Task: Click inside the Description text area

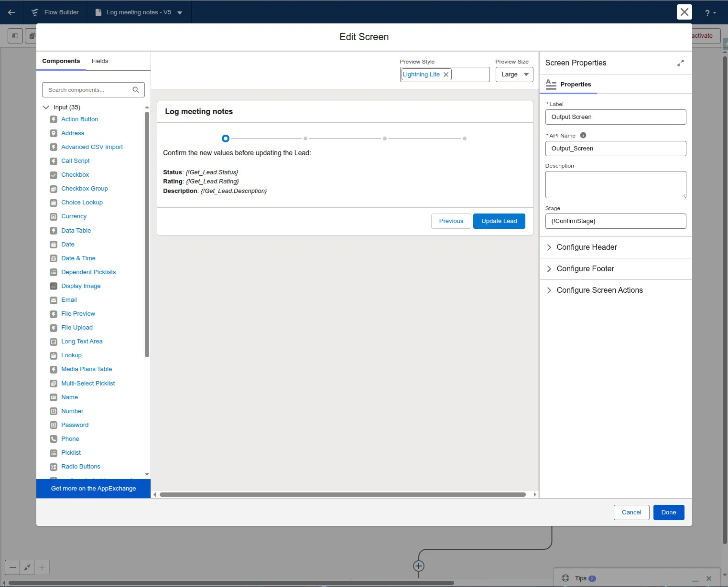Action: pyautogui.click(x=615, y=184)
